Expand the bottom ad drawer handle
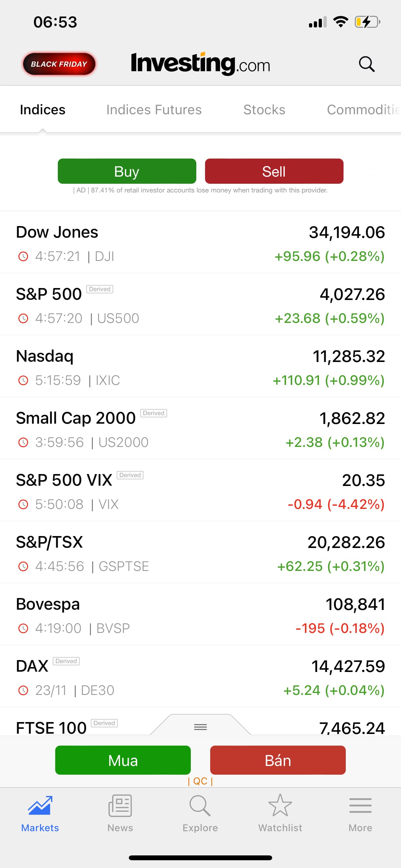The height and width of the screenshot is (868, 401). tap(200, 727)
